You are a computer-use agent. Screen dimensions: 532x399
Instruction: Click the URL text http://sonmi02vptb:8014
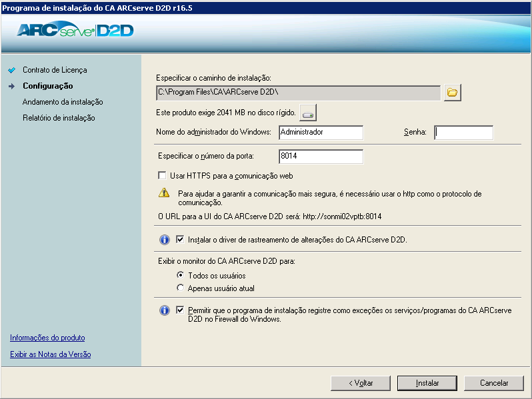click(x=342, y=216)
